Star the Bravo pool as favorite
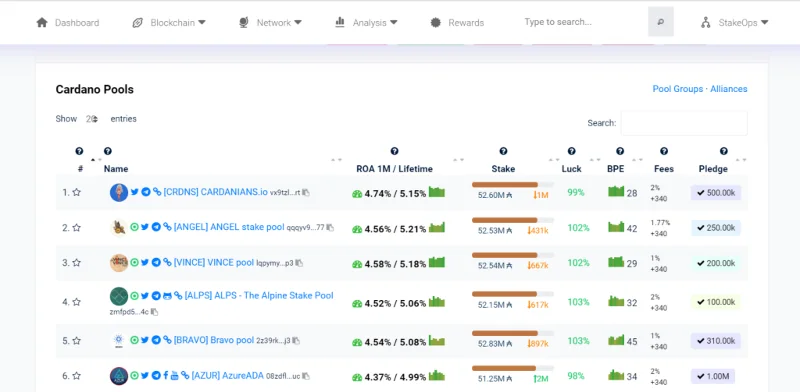The height and width of the screenshot is (392, 800). (77, 340)
